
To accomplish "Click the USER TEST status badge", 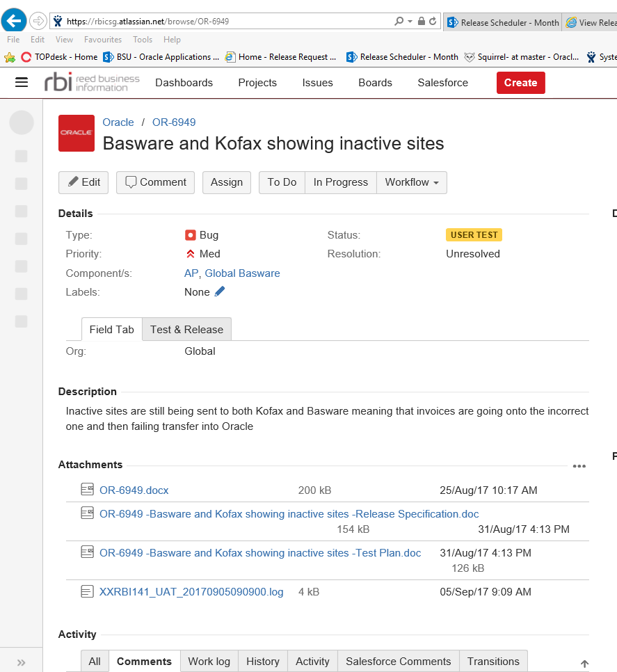I will tap(474, 235).
